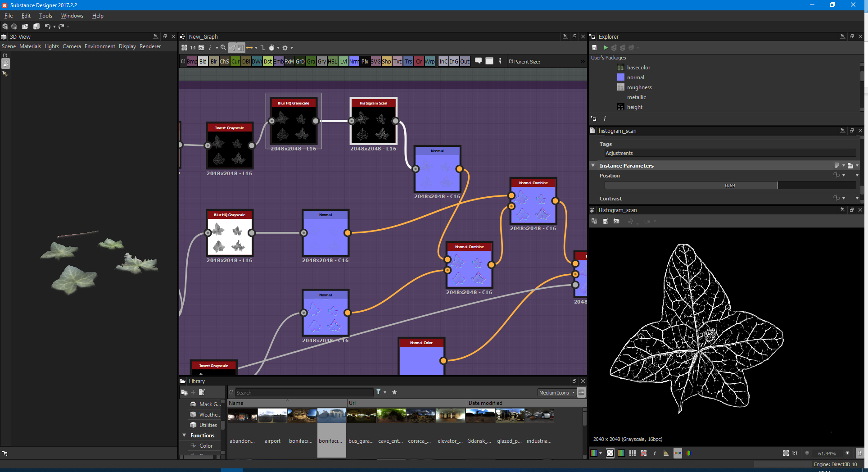
Task: Zoom out in the Histogram_scan 2D view
Action: [807, 453]
